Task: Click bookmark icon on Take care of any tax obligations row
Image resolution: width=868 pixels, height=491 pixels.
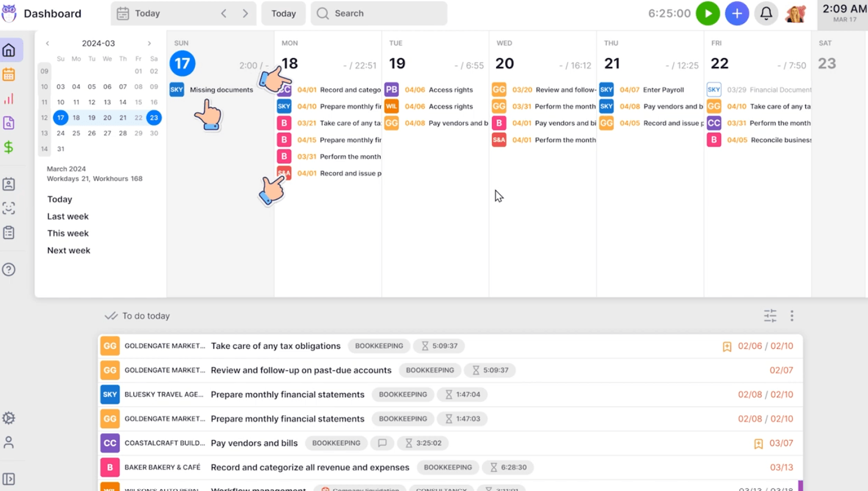Action: tap(727, 346)
